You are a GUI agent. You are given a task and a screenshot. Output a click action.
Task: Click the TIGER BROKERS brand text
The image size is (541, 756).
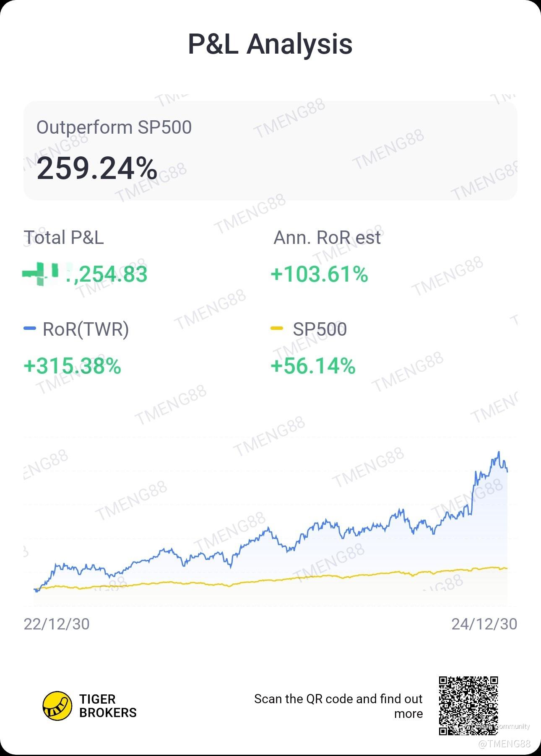[108, 706]
